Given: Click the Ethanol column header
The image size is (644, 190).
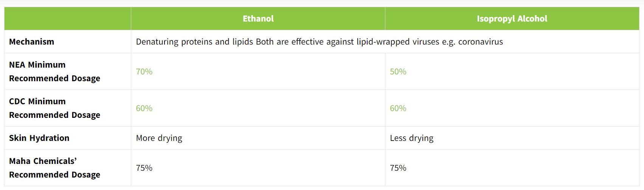Looking at the screenshot, I should [x=258, y=19].
